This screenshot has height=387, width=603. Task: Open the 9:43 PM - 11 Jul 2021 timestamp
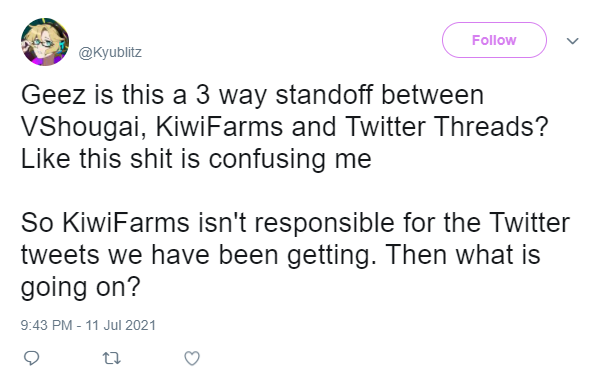tap(88, 325)
